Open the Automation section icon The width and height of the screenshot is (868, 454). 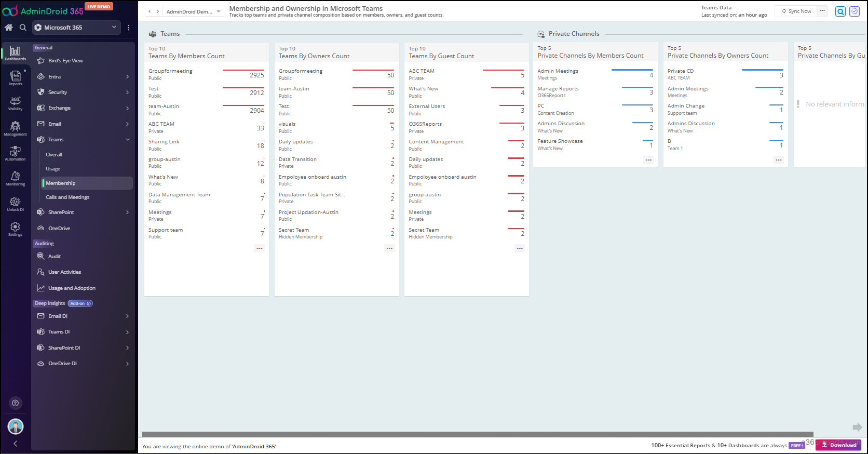(15, 154)
